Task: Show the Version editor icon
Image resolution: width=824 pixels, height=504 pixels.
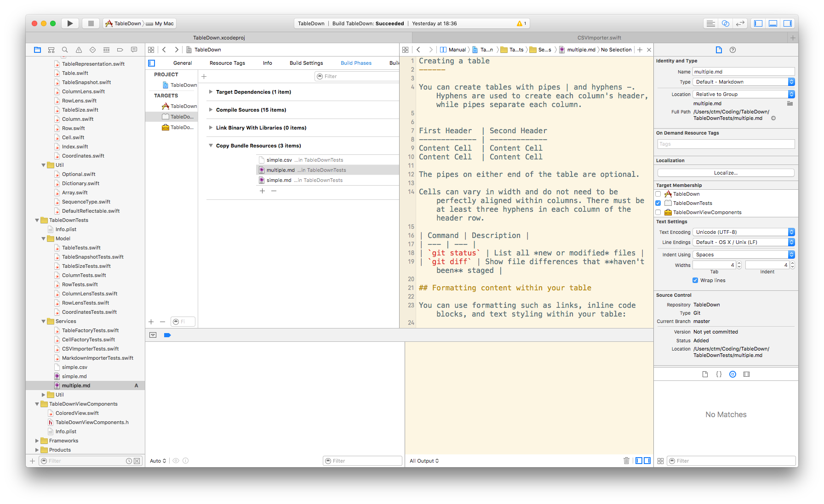Action: click(740, 23)
